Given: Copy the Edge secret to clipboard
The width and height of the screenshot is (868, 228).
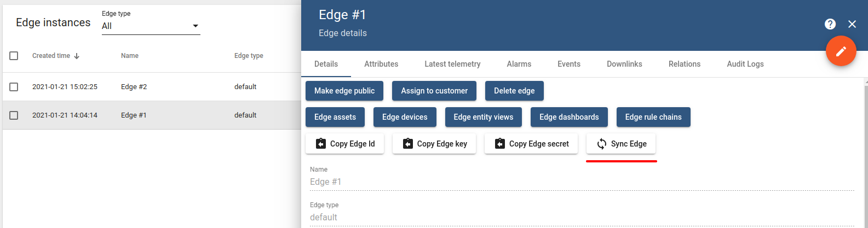Looking at the screenshot, I should (x=531, y=144).
